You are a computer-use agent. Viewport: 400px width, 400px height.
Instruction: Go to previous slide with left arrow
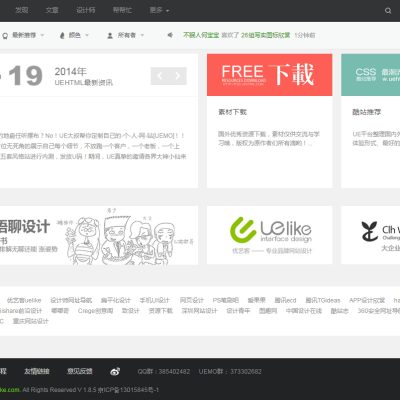click(x=160, y=76)
